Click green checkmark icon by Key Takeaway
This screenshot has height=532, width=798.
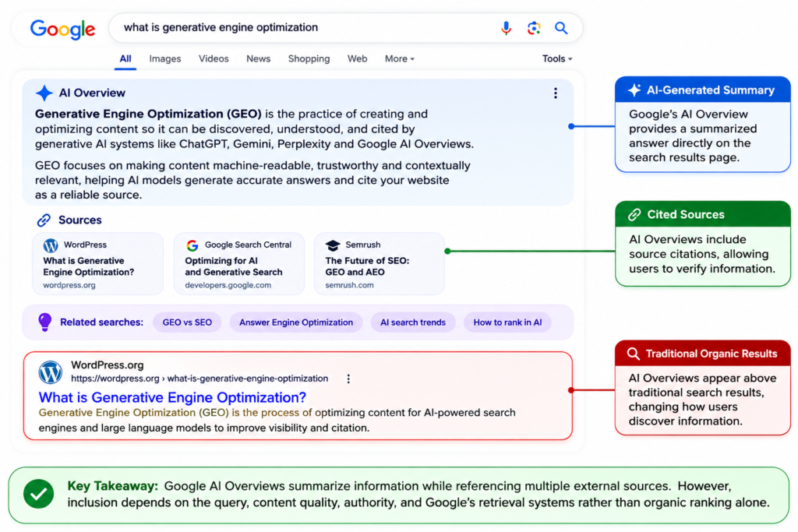click(39, 494)
